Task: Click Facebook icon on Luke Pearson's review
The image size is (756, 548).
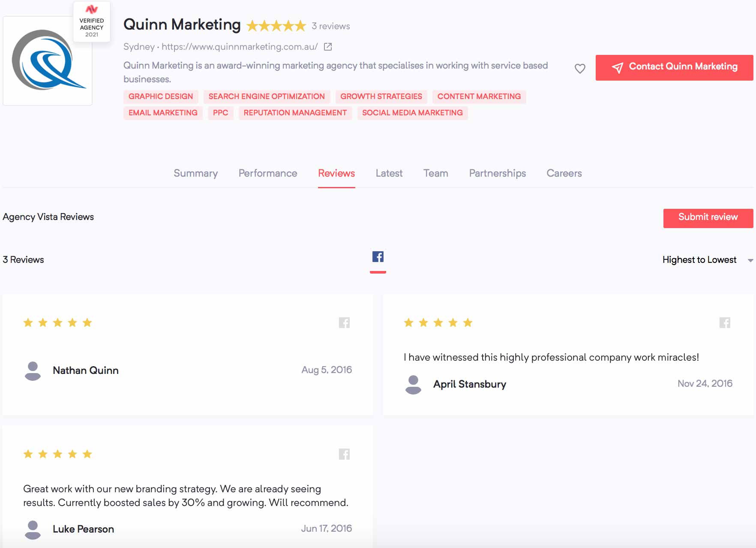Action: [x=344, y=454]
